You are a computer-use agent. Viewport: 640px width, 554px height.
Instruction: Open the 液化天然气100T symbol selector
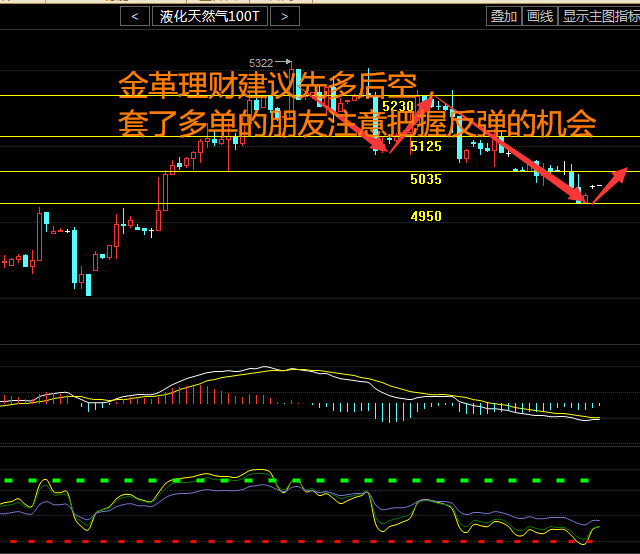coord(209,16)
